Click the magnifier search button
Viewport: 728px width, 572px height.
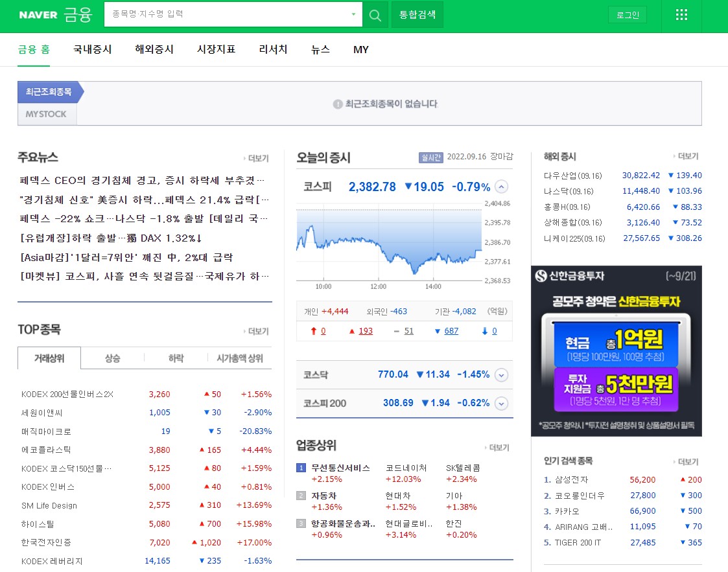[x=375, y=15]
